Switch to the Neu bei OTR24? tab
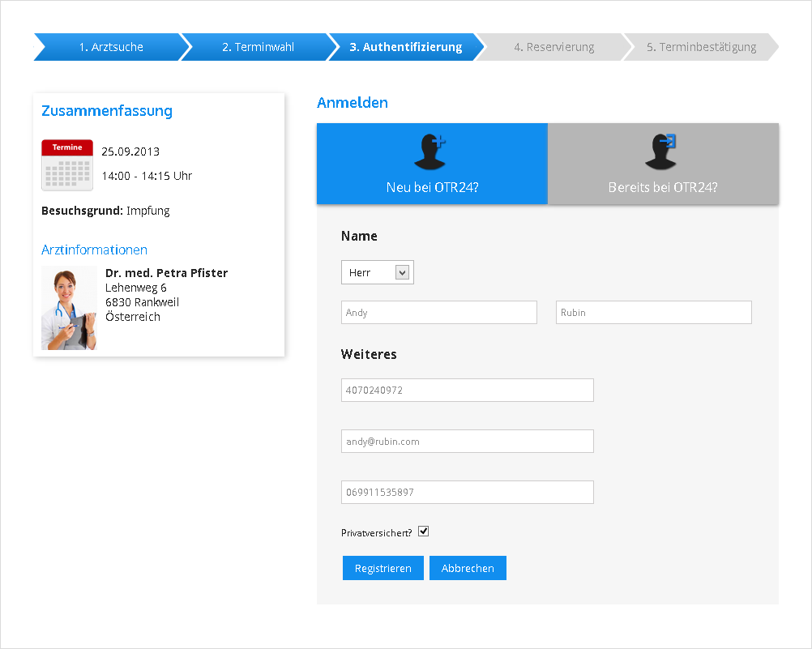Screen dimensions: 812x649 pyautogui.click(x=432, y=164)
